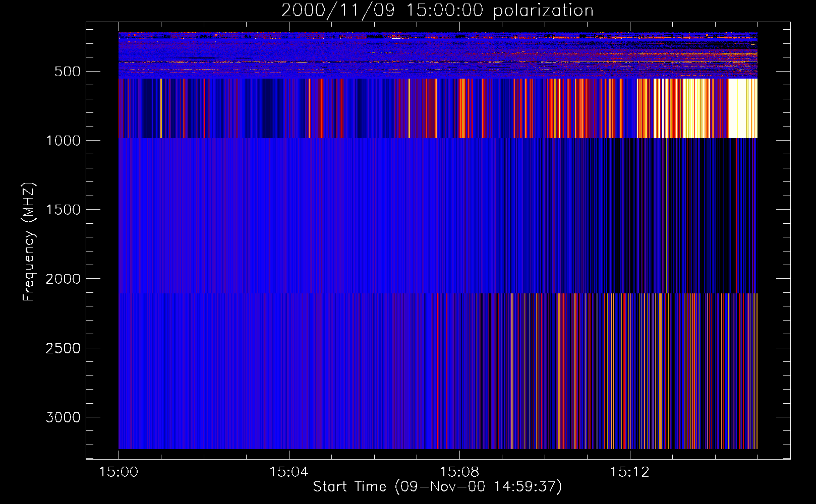
Task: Click the 15:00 time tick label
Action: point(119,472)
